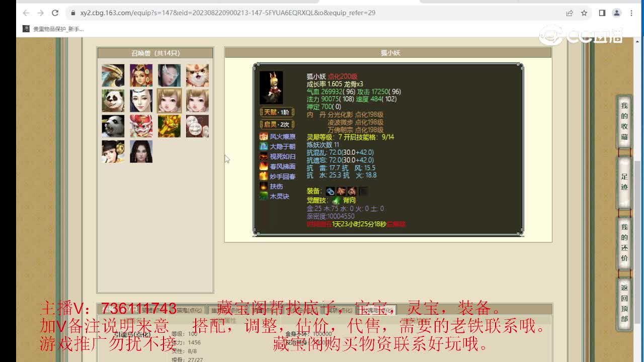Open 我的收藏 from the right sidebar
644x362 pixels.
click(x=624, y=121)
